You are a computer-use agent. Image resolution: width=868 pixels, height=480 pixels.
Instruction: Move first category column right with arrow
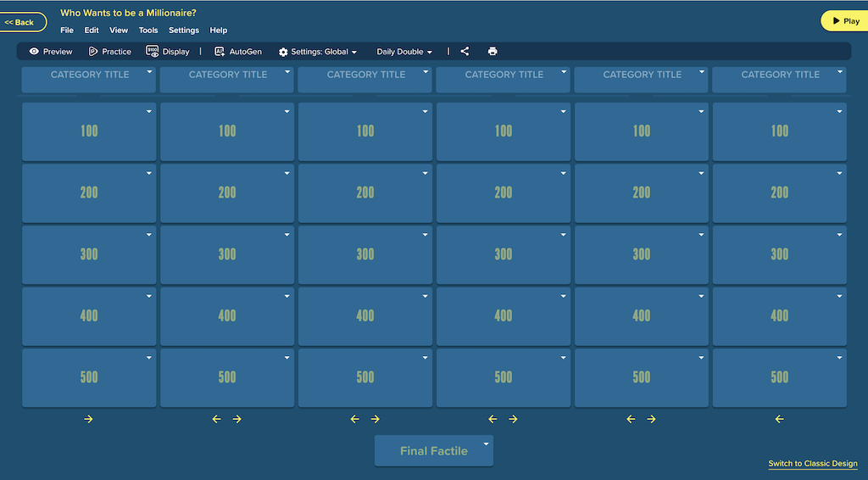[x=88, y=419]
